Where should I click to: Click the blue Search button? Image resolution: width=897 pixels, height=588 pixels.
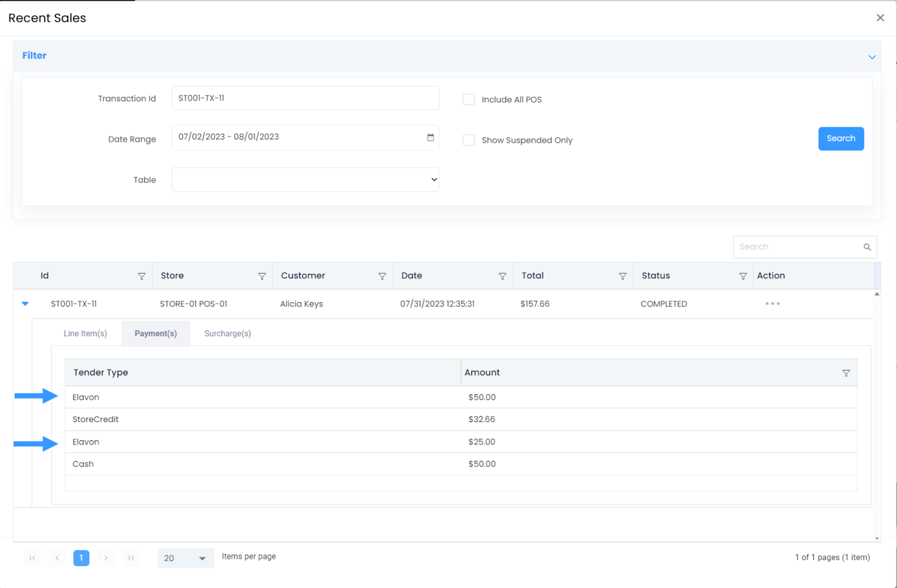pyautogui.click(x=840, y=138)
